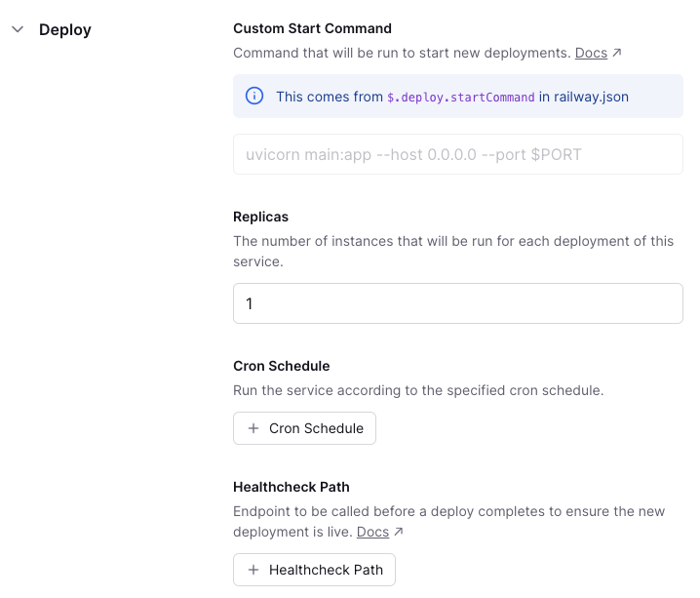Click the $.deploy.startCommand code reference
The width and height of the screenshot is (700, 598).
461,97
